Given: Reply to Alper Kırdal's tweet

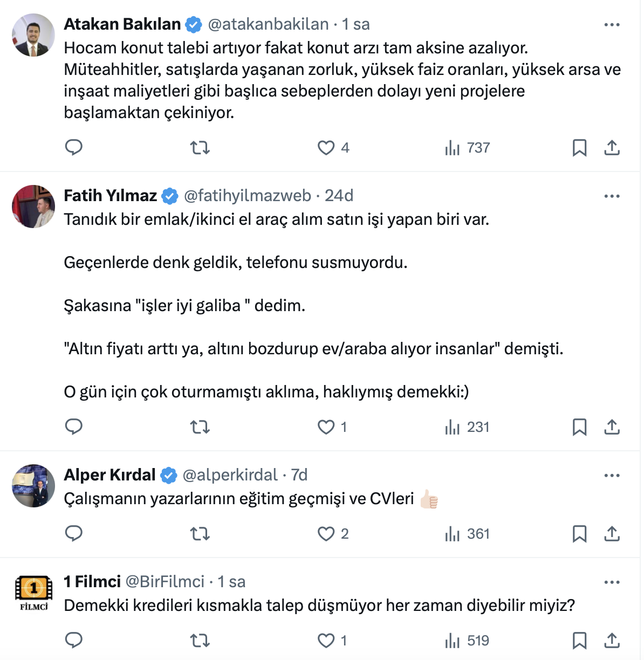Looking at the screenshot, I should (74, 533).
